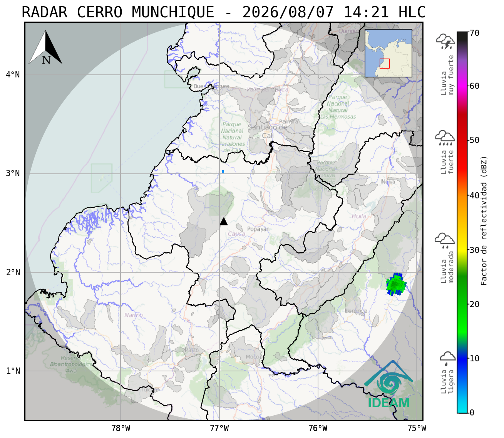Click the yellow 30 dBZ area of color bar

coord(462,250)
